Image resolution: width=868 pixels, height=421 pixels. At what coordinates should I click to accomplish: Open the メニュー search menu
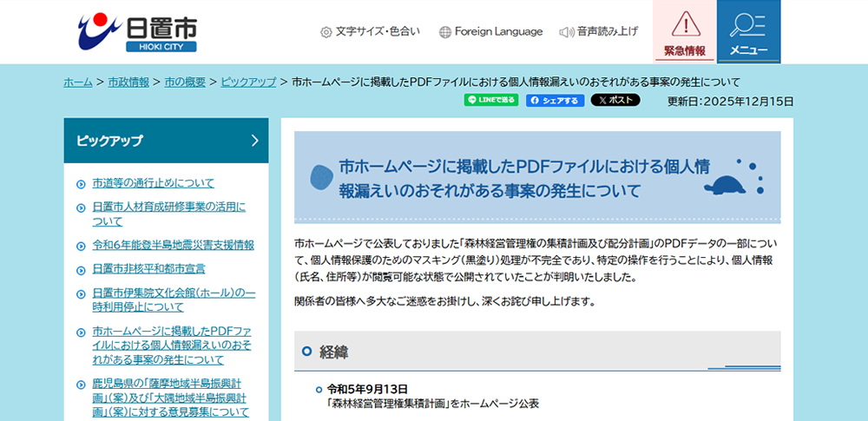click(x=748, y=32)
